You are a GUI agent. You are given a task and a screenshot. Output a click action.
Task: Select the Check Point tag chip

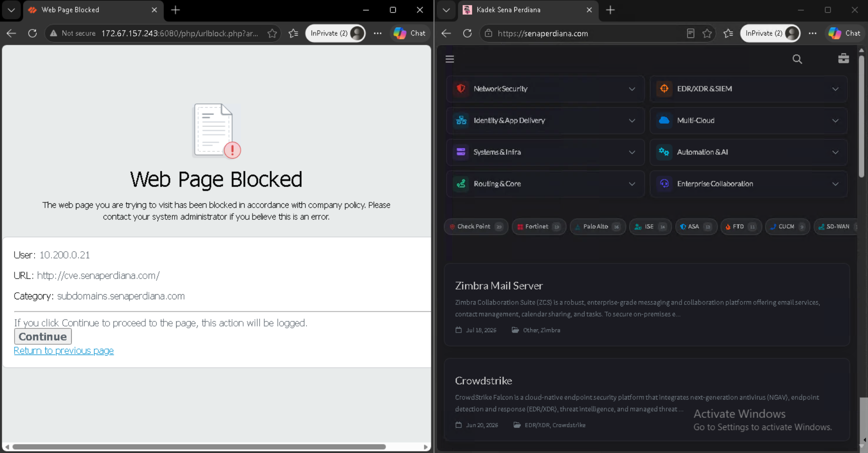pos(476,227)
